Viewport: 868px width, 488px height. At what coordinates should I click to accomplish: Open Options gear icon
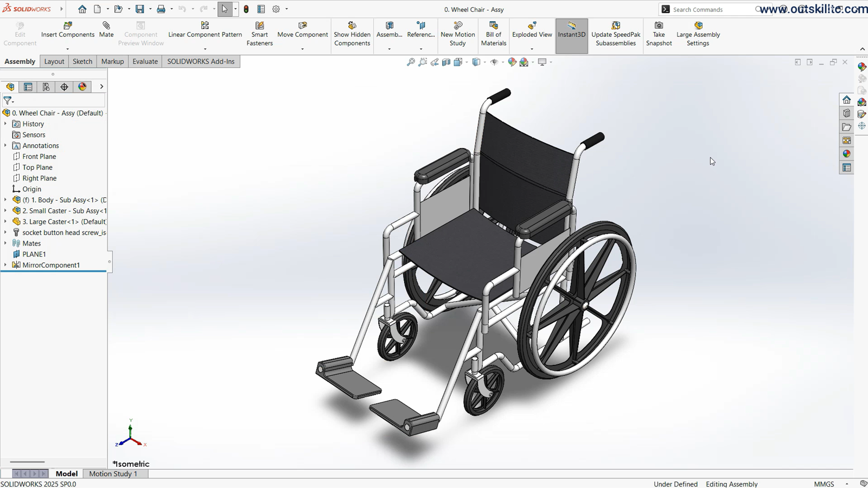pyautogui.click(x=276, y=9)
